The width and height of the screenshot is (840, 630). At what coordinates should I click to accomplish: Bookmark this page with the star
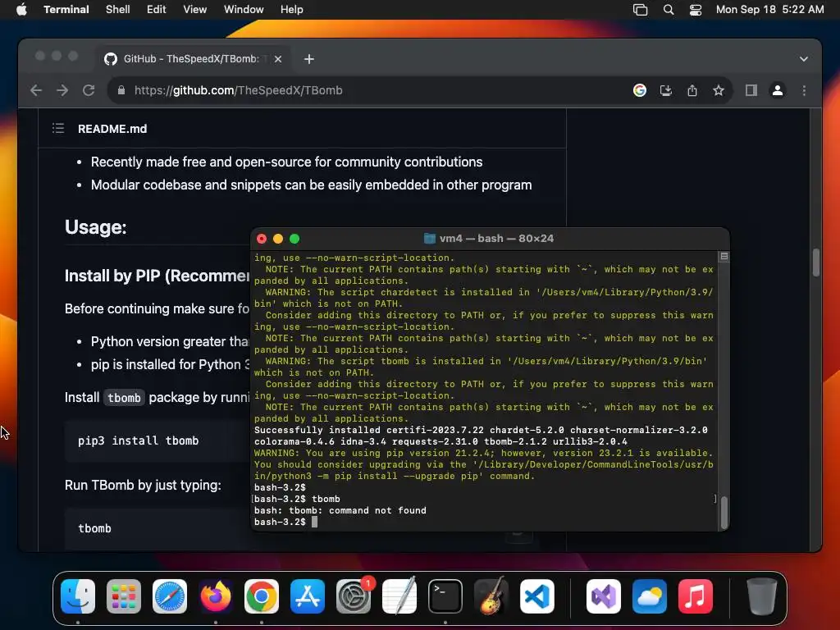719,90
